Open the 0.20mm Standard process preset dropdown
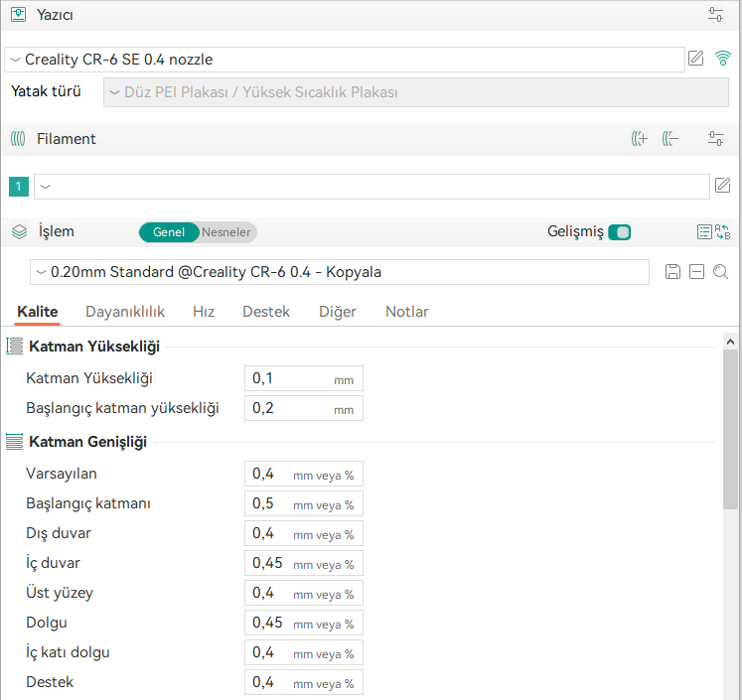The image size is (742, 700). pos(340,272)
